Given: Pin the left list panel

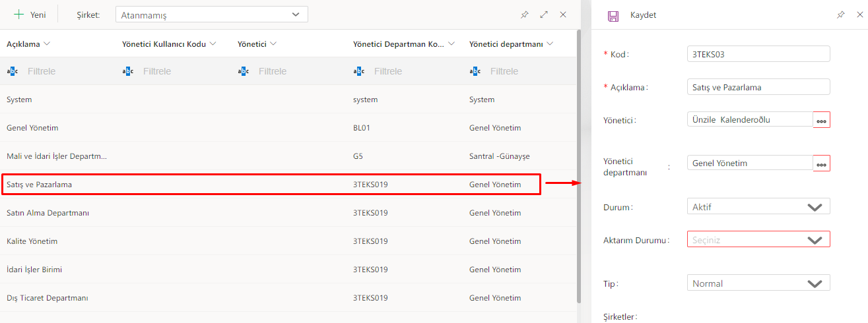Looking at the screenshot, I should 525,15.
